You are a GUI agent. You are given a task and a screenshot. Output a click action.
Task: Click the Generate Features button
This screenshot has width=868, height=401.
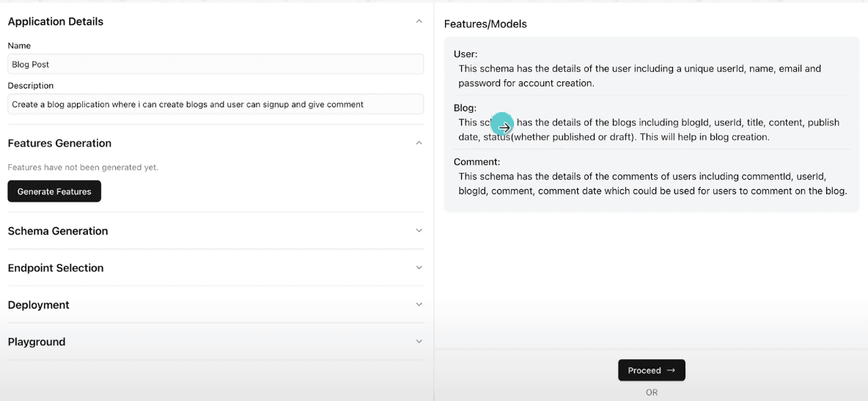54,191
